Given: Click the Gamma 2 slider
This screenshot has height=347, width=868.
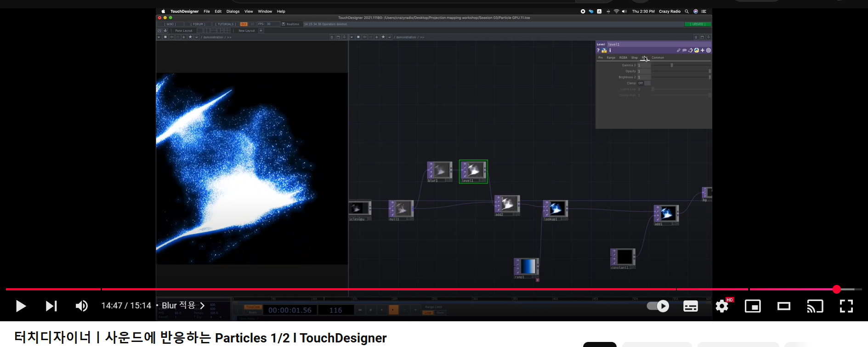Looking at the screenshot, I should point(681,65).
